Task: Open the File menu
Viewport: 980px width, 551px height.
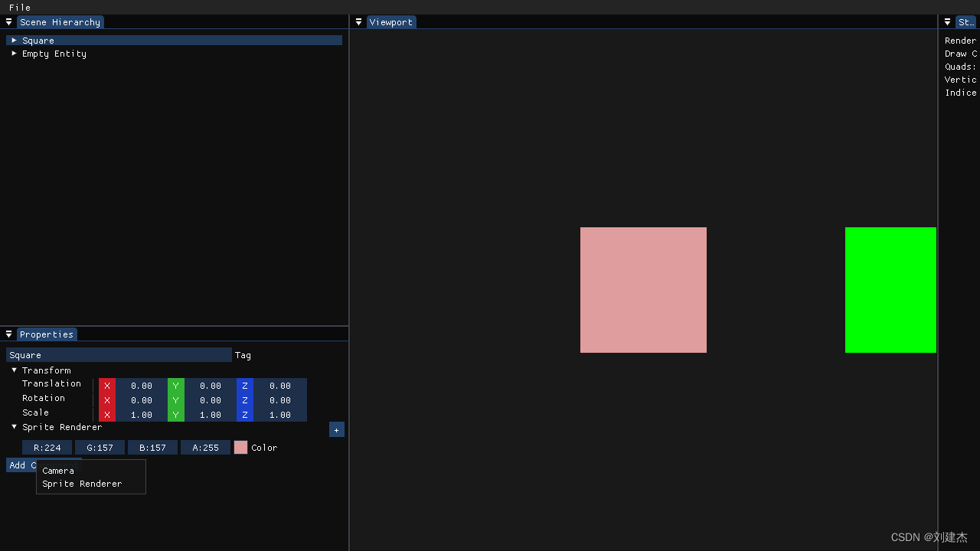Action: pyautogui.click(x=20, y=7)
